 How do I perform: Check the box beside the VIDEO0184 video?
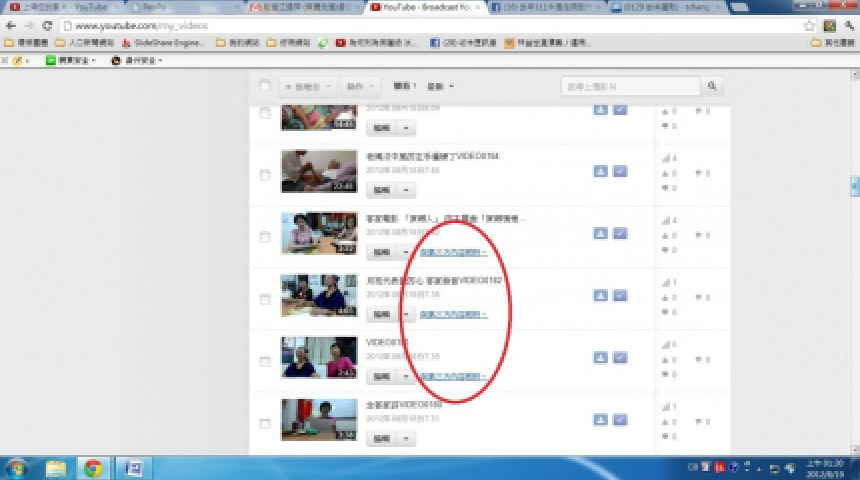[x=265, y=174]
